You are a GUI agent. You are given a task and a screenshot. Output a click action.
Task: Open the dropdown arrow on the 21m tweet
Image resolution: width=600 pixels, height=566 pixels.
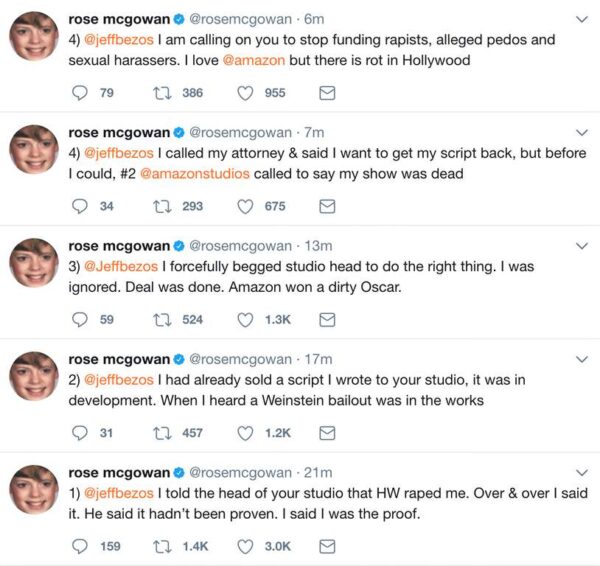582,472
